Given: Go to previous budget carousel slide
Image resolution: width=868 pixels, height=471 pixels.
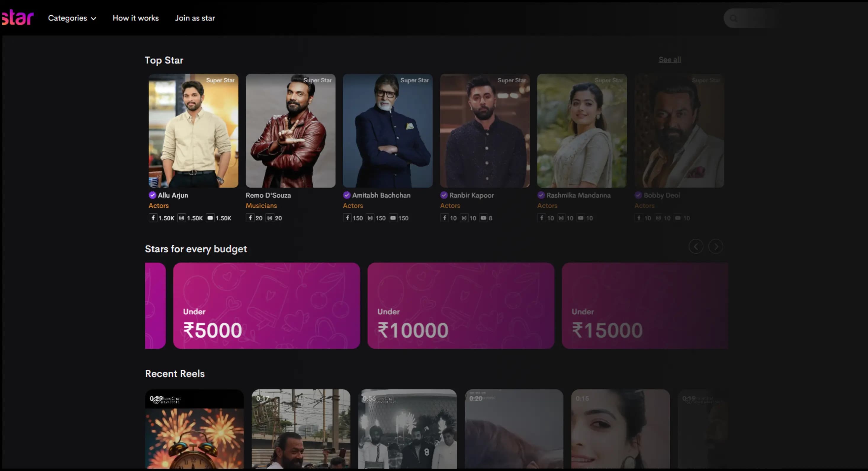Looking at the screenshot, I should (x=696, y=246).
